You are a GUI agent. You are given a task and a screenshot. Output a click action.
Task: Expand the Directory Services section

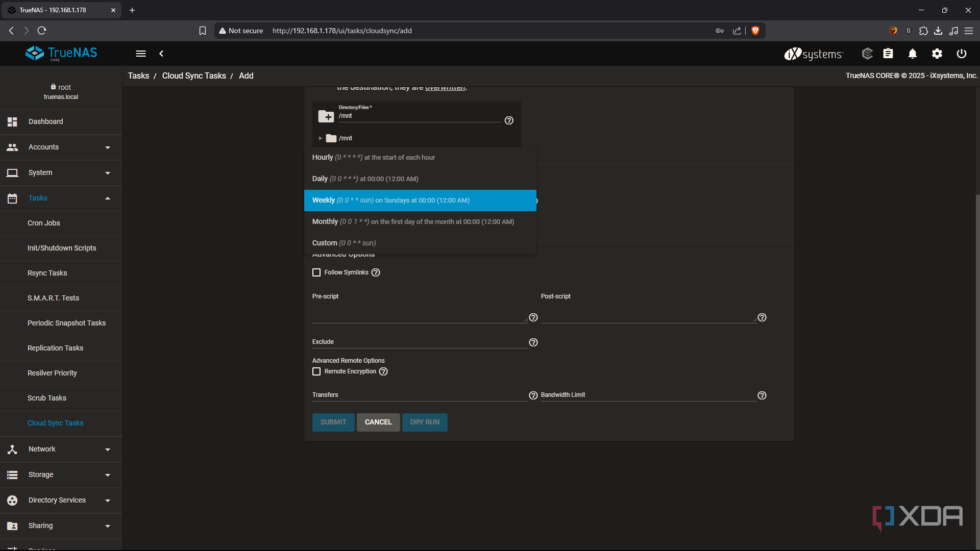61,500
